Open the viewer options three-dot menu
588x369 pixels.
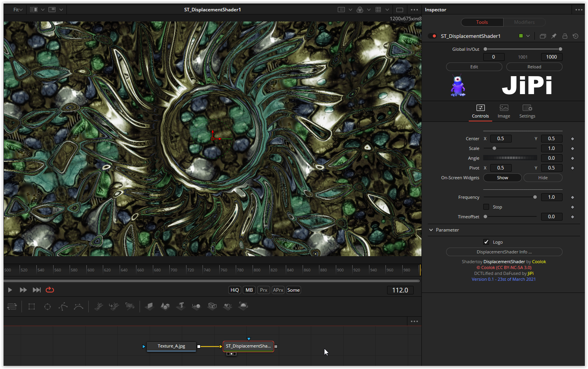click(414, 10)
